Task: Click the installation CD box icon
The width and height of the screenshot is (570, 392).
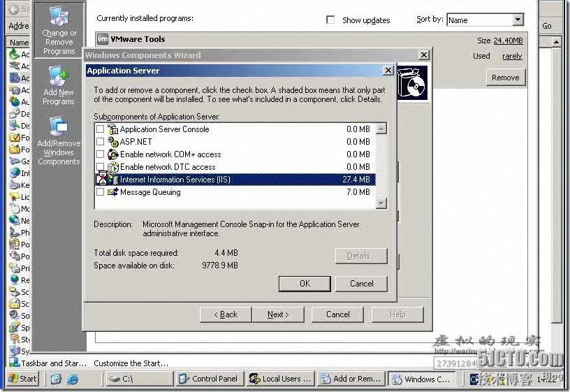Action: coord(412,83)
